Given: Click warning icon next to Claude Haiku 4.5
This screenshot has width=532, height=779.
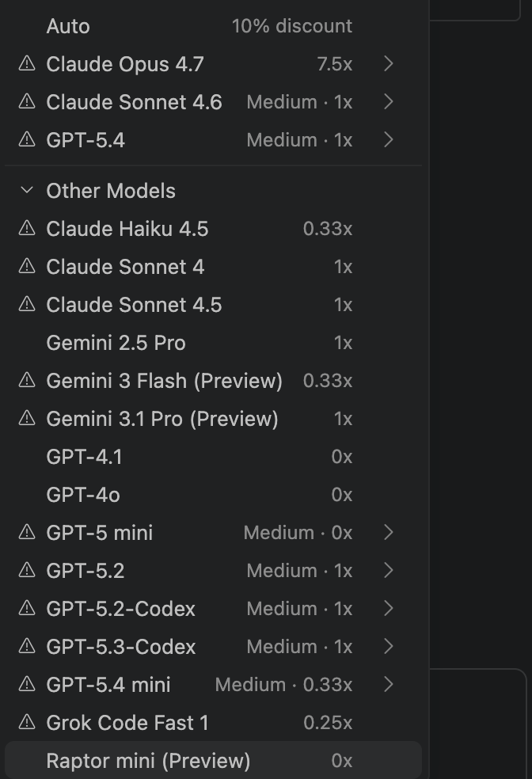Looking at the screenshot, I should 27,229.
